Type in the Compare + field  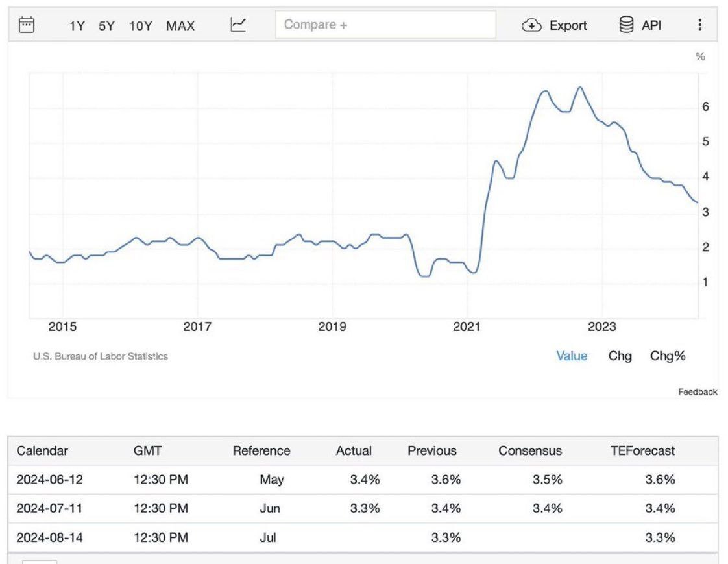(385, 25)
